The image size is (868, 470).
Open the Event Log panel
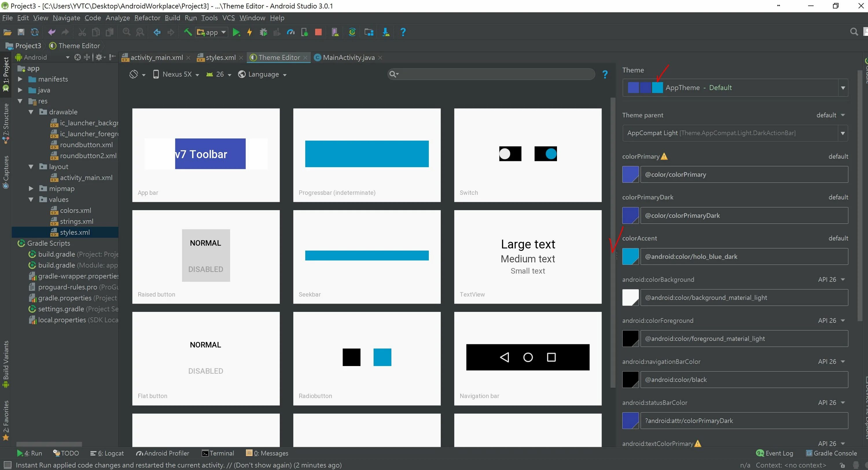(x=775, y=453)
